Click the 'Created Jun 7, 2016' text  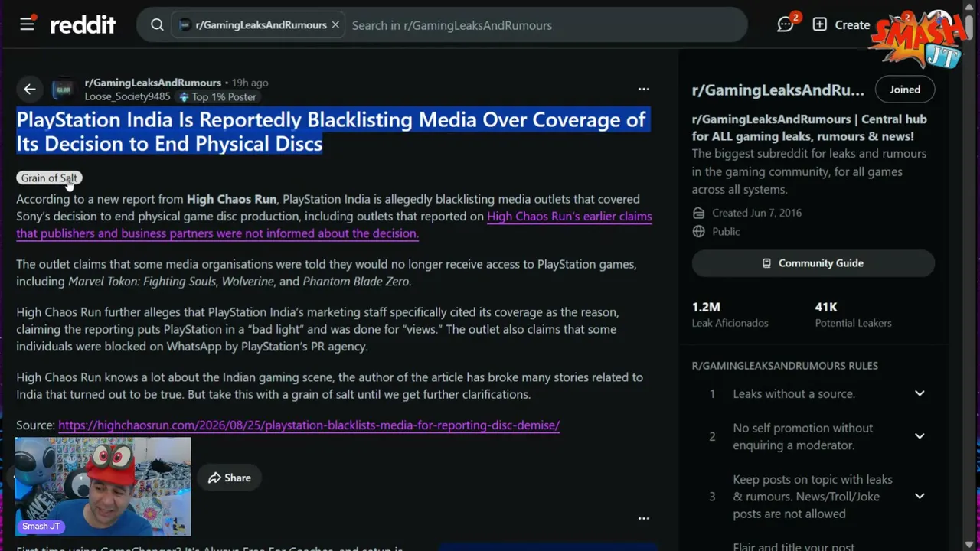(x=756, y=213)
